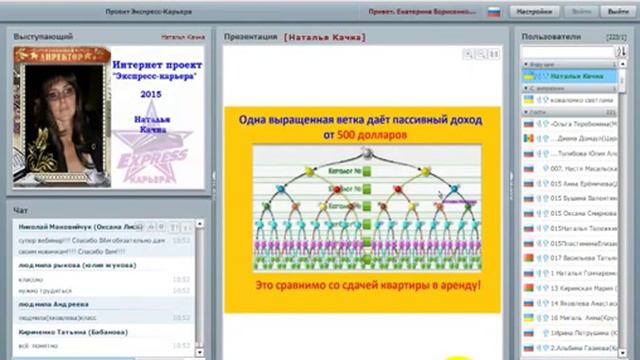
Task: Click the sort users button
Action: (x=622, y=51)
